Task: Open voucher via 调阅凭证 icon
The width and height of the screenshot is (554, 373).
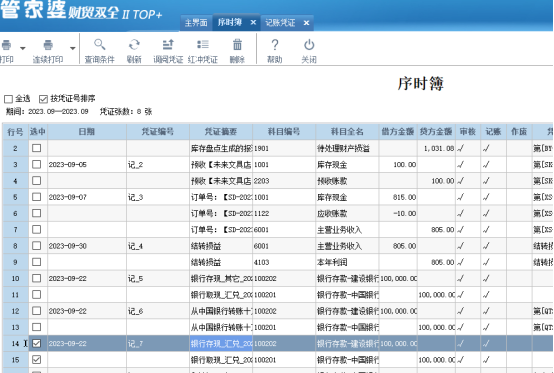Action: (168, 45)
